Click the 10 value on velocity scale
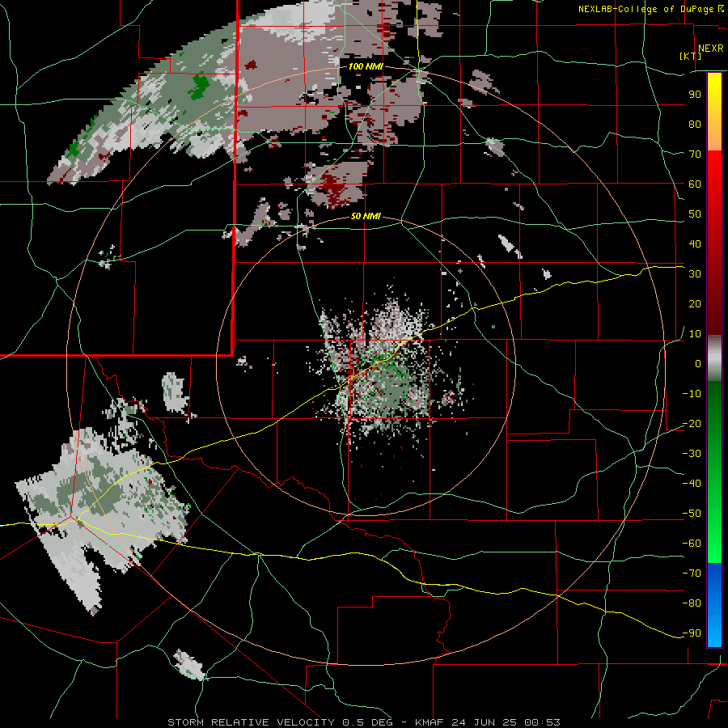Screen dimensions: 728x728 695,334
